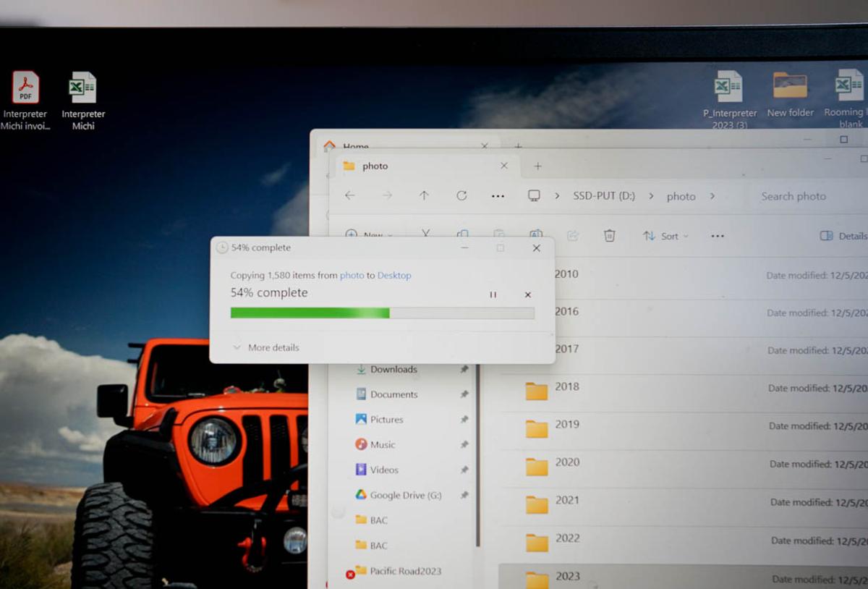Expand the chevron after SSD-PUT (D:)

coord(651,196)
